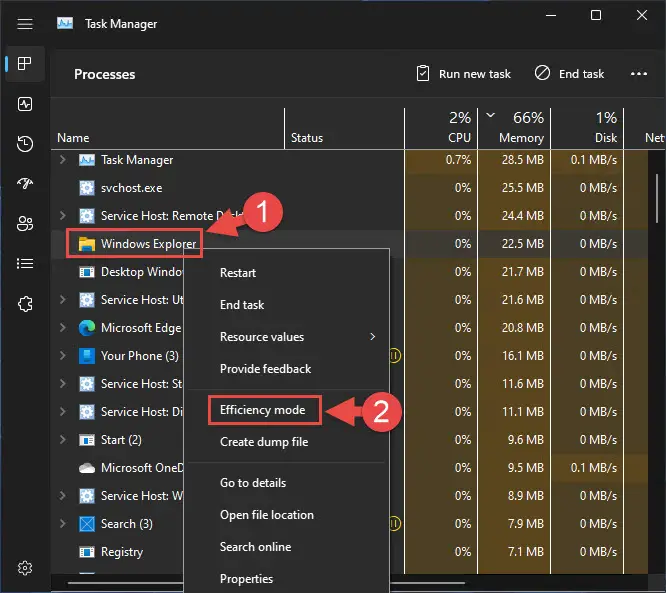Select Provide feedback menu entry
The width and height of the screenshot is (666, 593).
tap(288, 369)
